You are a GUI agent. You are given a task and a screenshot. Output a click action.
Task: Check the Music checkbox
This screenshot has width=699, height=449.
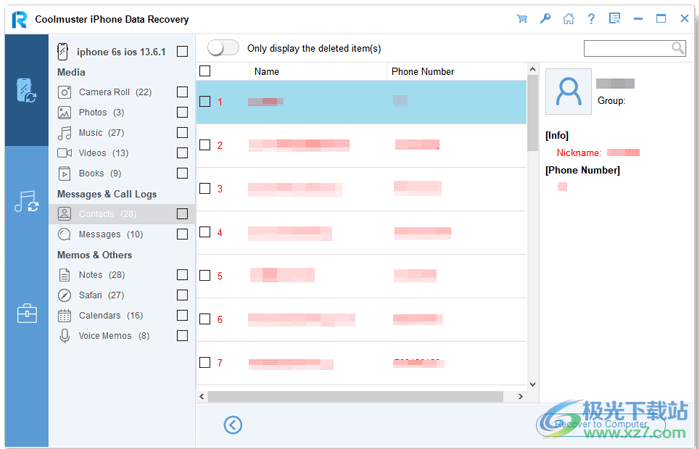(x=182, y=132)
